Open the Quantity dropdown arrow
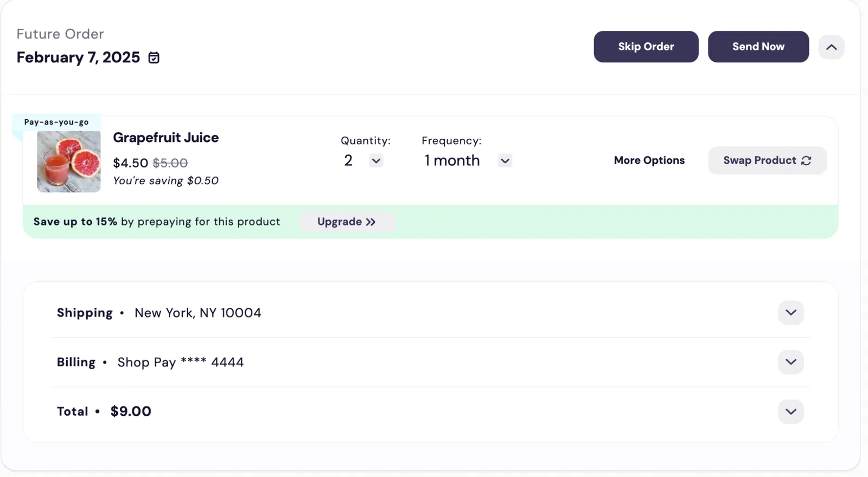 click(376, 160)
